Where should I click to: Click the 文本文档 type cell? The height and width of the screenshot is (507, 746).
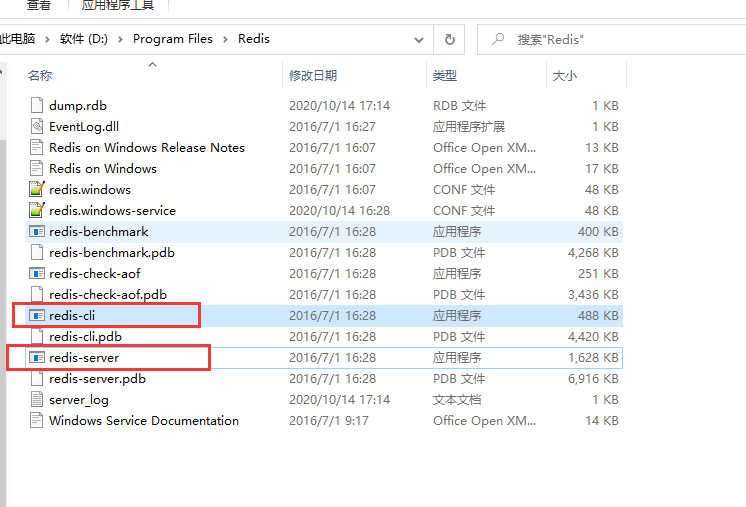pyautogui.click(x=457, y=400)
